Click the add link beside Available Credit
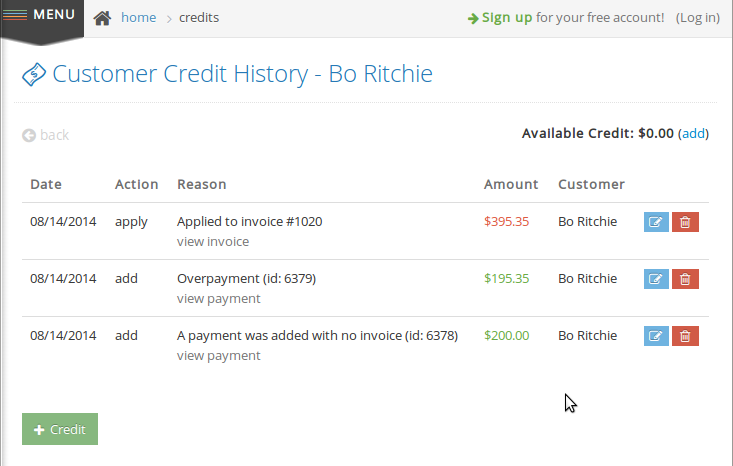 pyautogui.click(x=693, y=134)
